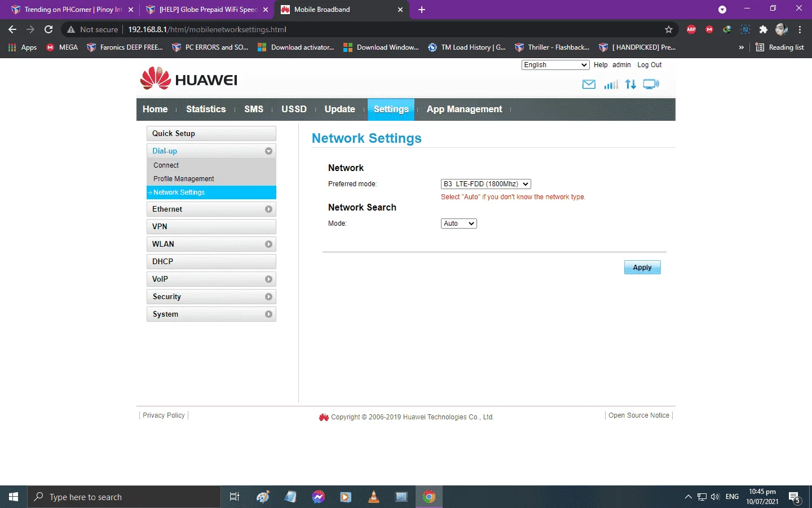
Task: Launch VLC from the taskbar
Action: (x=373, y=497)
